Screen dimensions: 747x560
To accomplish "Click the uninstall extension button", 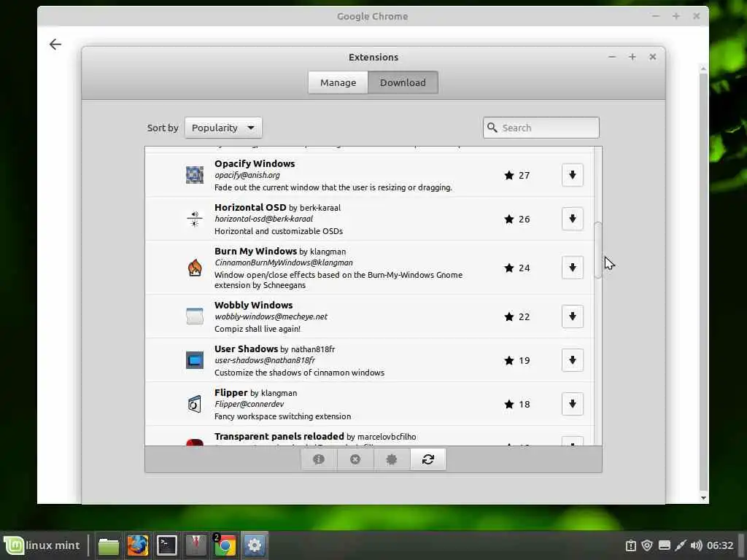I will click(355, 459).
